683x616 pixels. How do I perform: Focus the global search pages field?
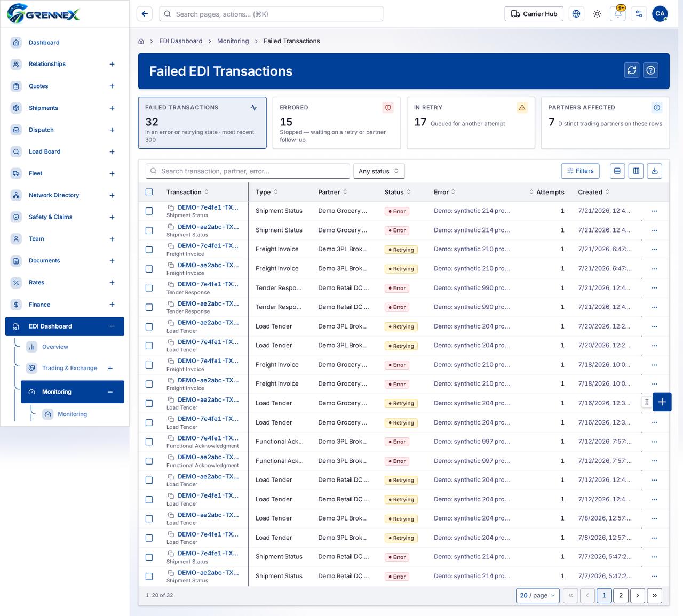[271, 14]
